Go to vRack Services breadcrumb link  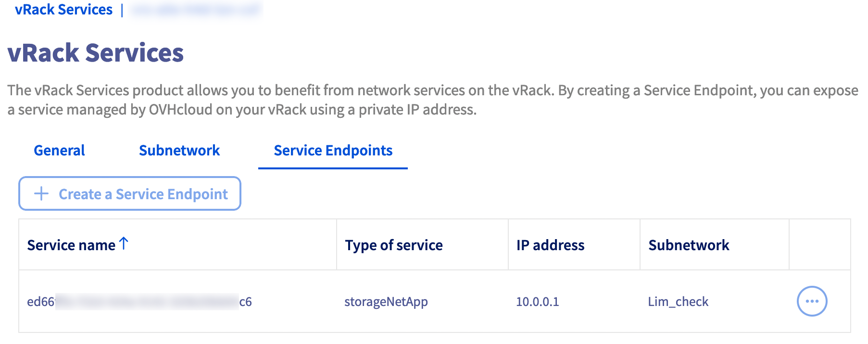click(x=63, y=10)
